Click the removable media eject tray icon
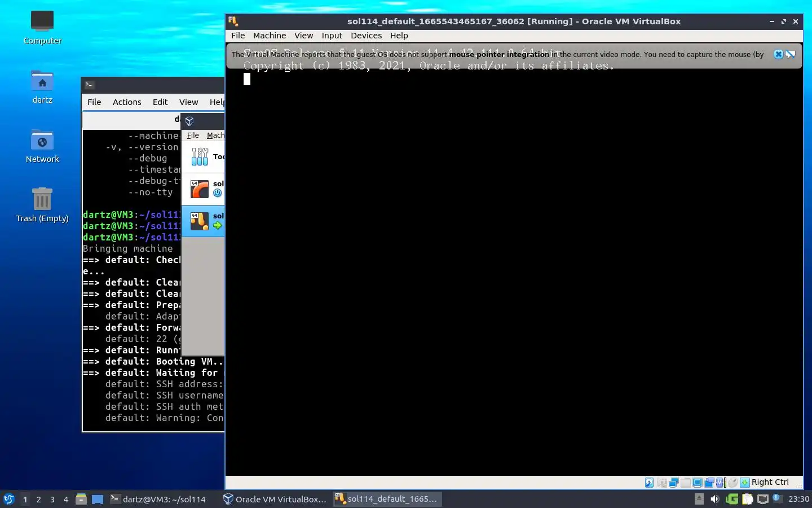The width and height of the screenshot is (812, 508). 699,499
